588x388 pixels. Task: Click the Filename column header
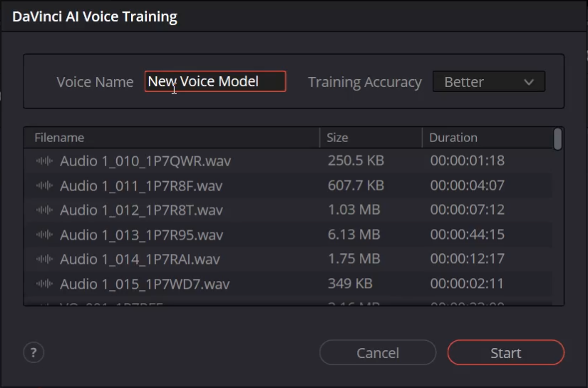tap(172, 138)
